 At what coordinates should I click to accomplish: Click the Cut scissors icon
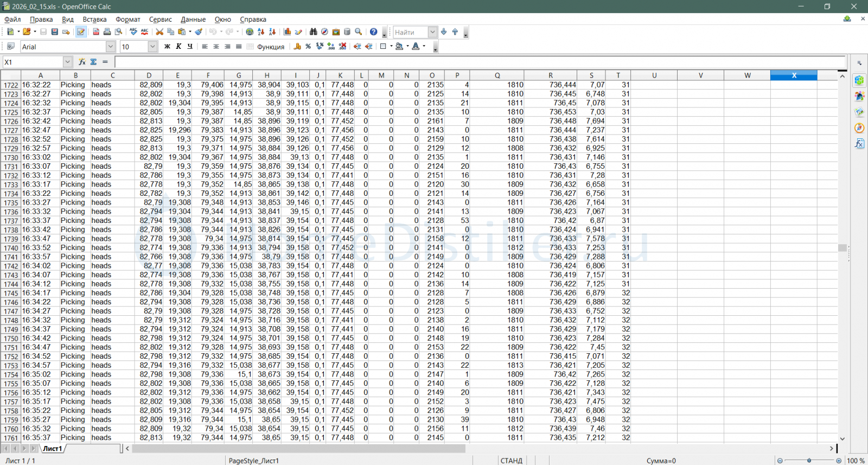pos(159,32)
